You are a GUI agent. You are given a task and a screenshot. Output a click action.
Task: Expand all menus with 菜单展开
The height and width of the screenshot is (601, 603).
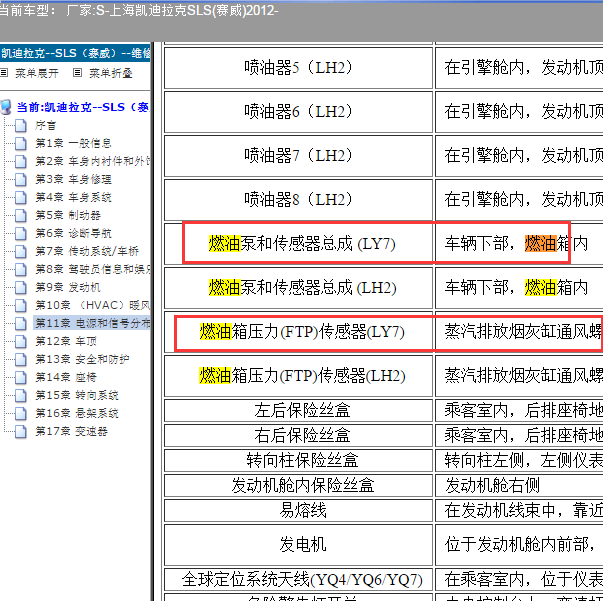point(37,73)
